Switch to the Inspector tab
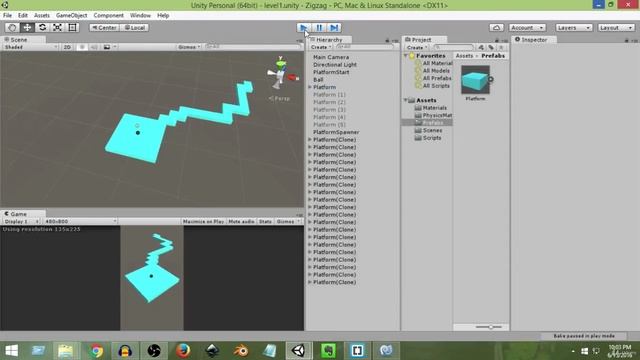 pyautogui.click(x=534, y=40)
